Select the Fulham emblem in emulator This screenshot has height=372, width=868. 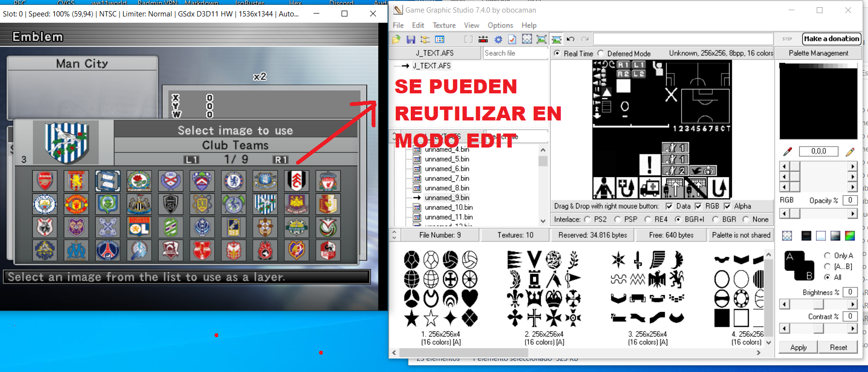(297, 181)
